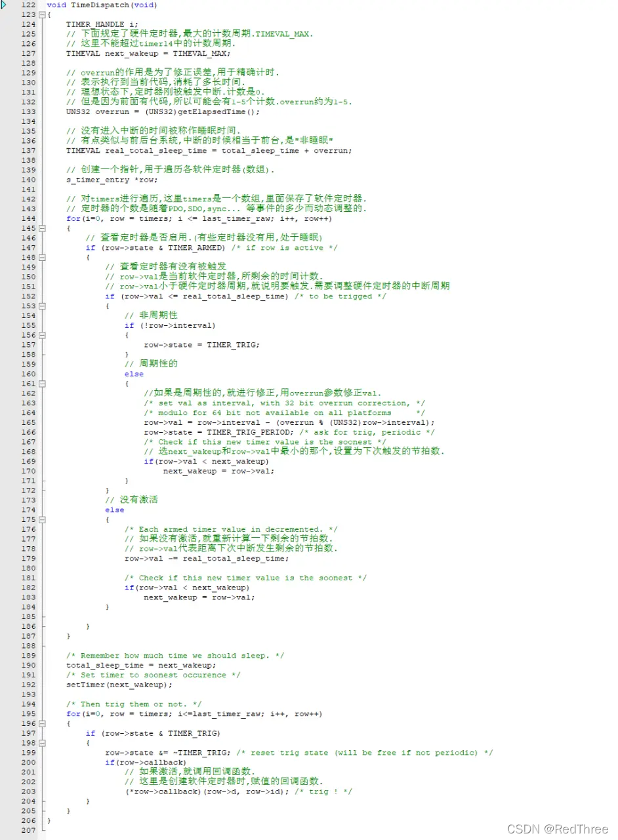Collapse the TIMER_ARMED if-block fold at line 148
The height and width of the screenshot is (840, 618).
43,257
